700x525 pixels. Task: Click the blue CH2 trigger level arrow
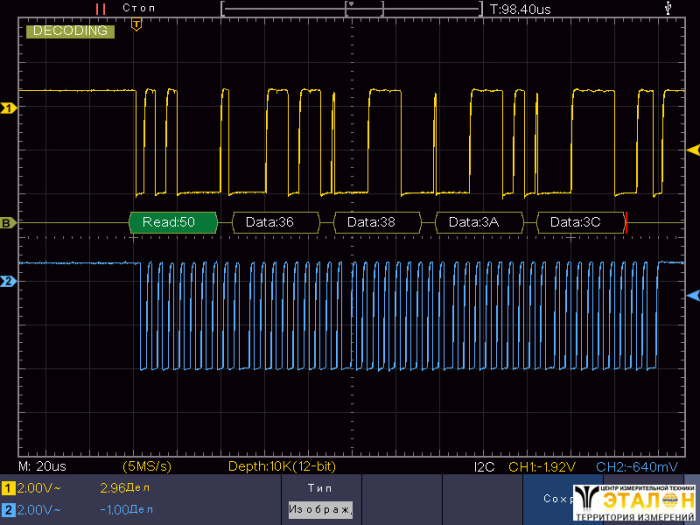[692, 297]
